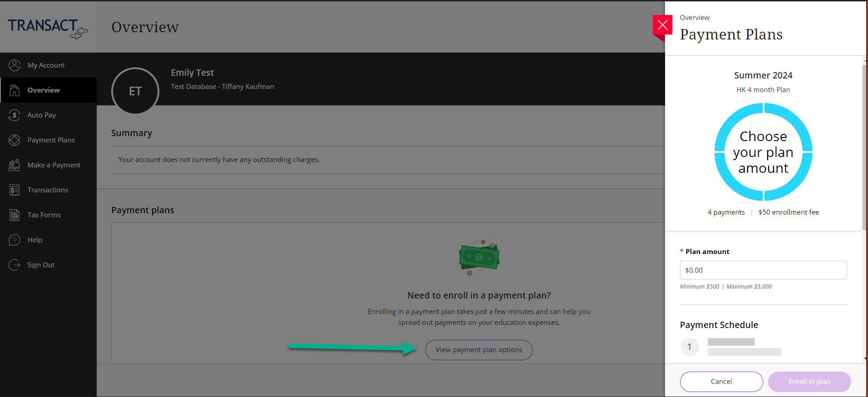Open My Account menu item

coord(49,65)
